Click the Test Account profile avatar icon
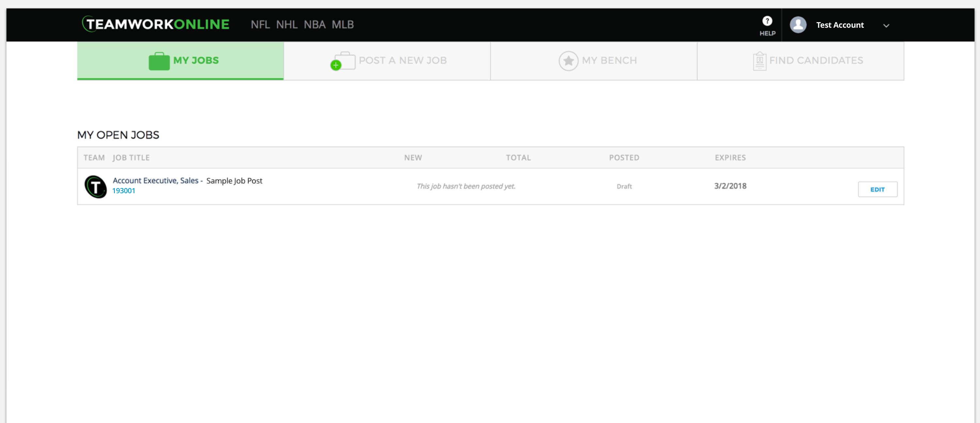This screenshot has height=423, width=980. click(x=799, y=24)
